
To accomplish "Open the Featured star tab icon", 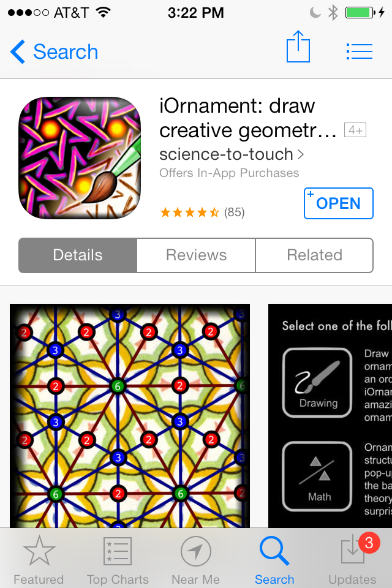I will click(x=39, y=551).
